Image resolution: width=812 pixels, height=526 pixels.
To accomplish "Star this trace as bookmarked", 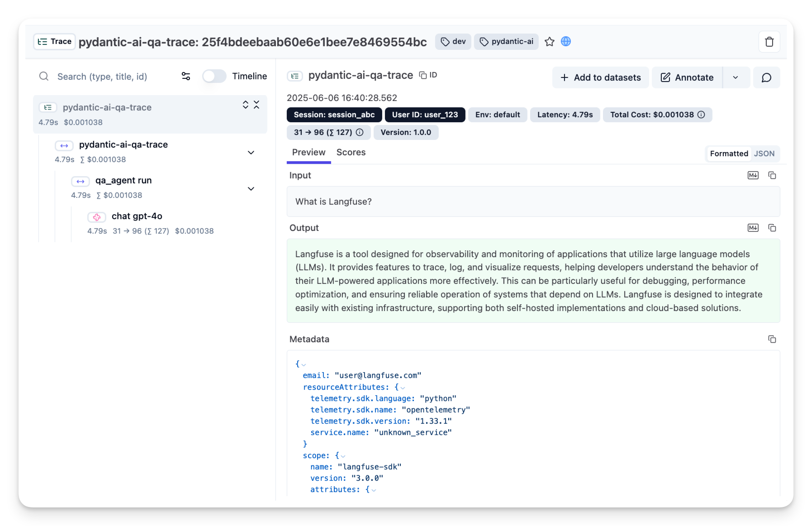I will [x=549, y=42].
